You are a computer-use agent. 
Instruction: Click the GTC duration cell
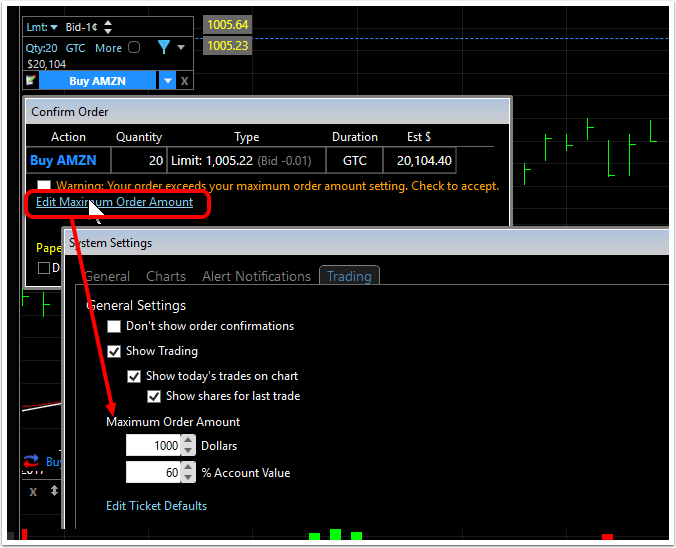[354, 160]
